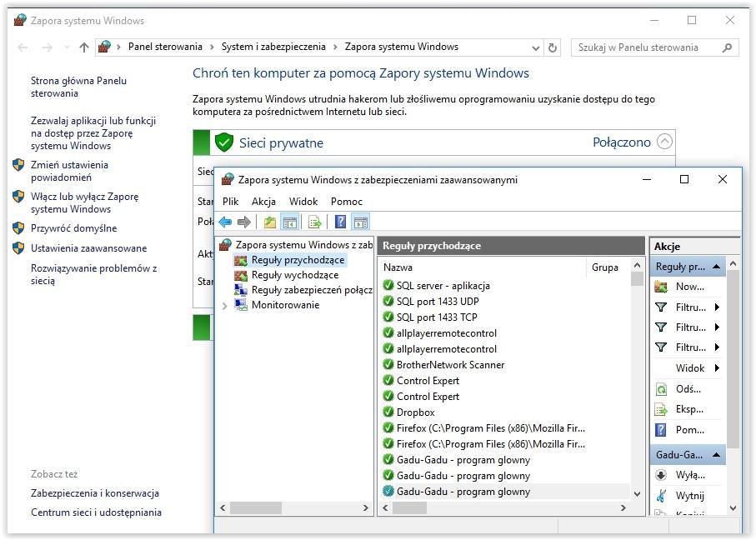The width and height of the screenshot is (756, 540).
Task: Click the back arrow in firewall toolbar
Action: pyautogui.click(x=225, y=222)
